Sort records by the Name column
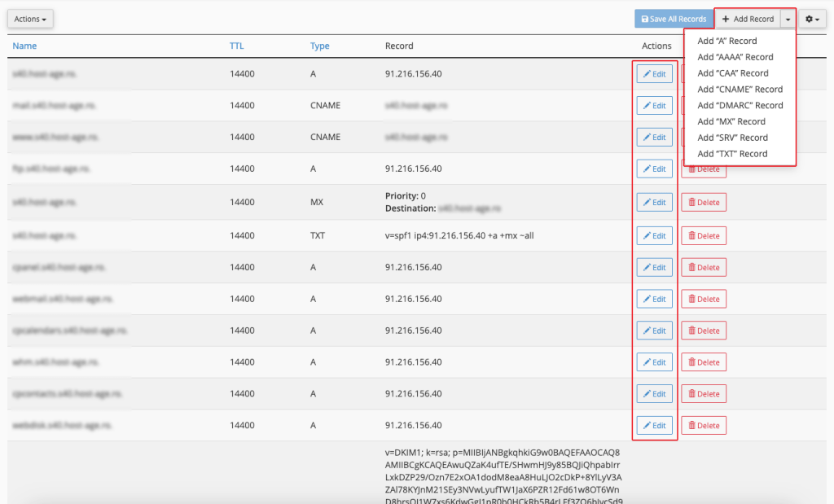This screenshot has width=834, height=504. (24, 46)
